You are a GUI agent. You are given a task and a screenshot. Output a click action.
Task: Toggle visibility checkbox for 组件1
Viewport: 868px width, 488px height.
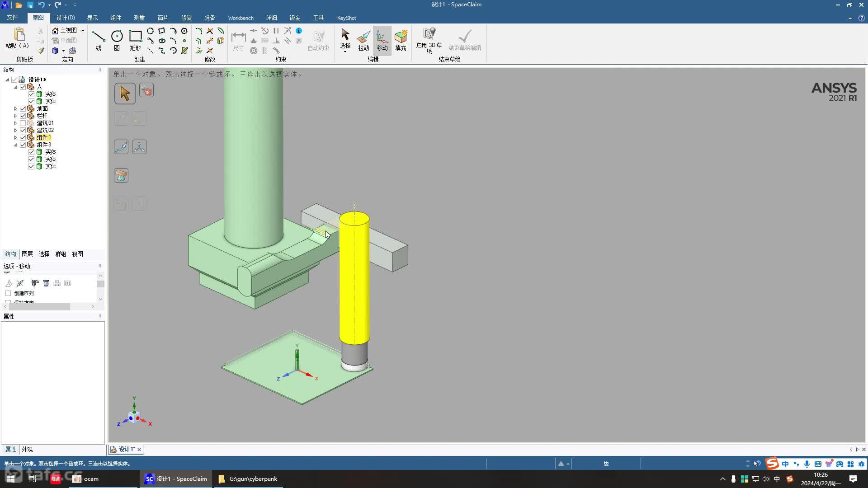tap(23, 137)
